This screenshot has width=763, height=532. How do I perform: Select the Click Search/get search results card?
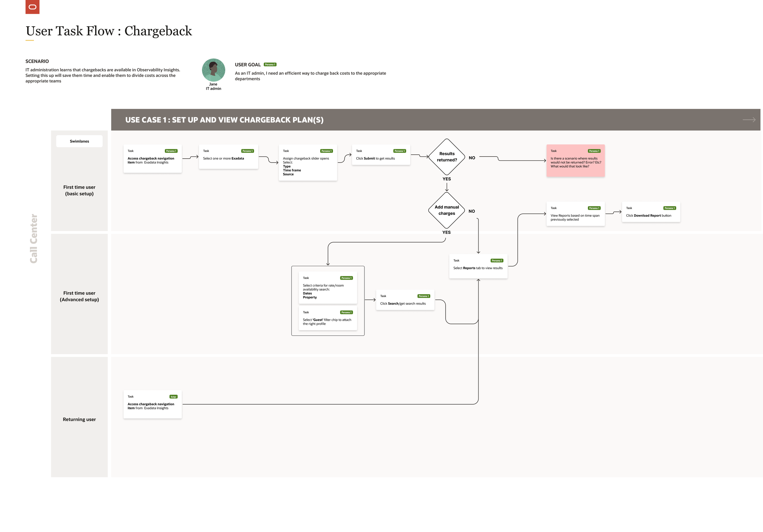(x=405, y=300)
